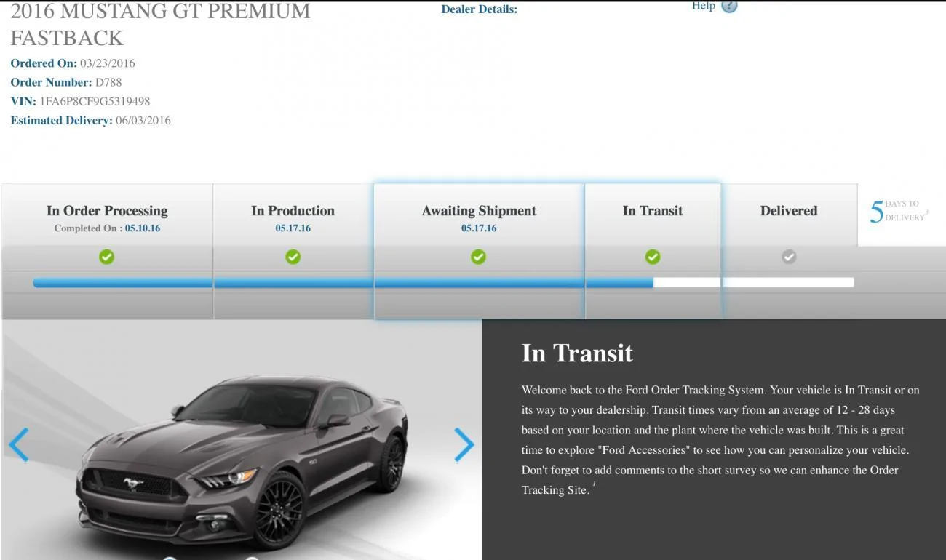Screen dimensions: 946x560
Task: Click the green check under In Transit
Action: 653,257
